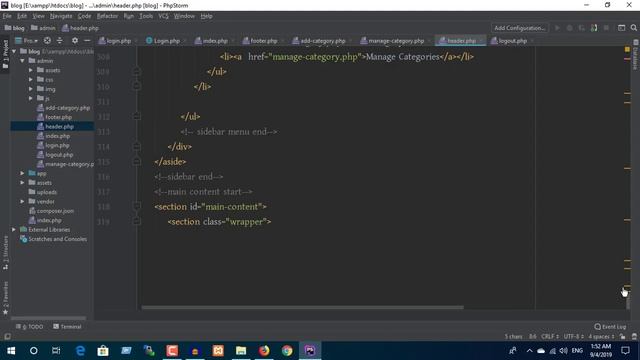Click the project structure window icon
This screenshot has width=640, height=360.
(621, 28)
